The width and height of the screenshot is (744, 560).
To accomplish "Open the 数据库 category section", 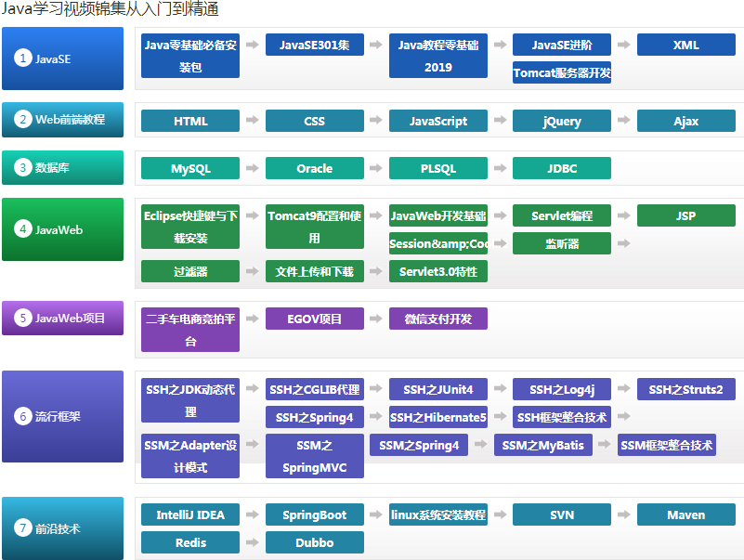I will coord(62,168).
